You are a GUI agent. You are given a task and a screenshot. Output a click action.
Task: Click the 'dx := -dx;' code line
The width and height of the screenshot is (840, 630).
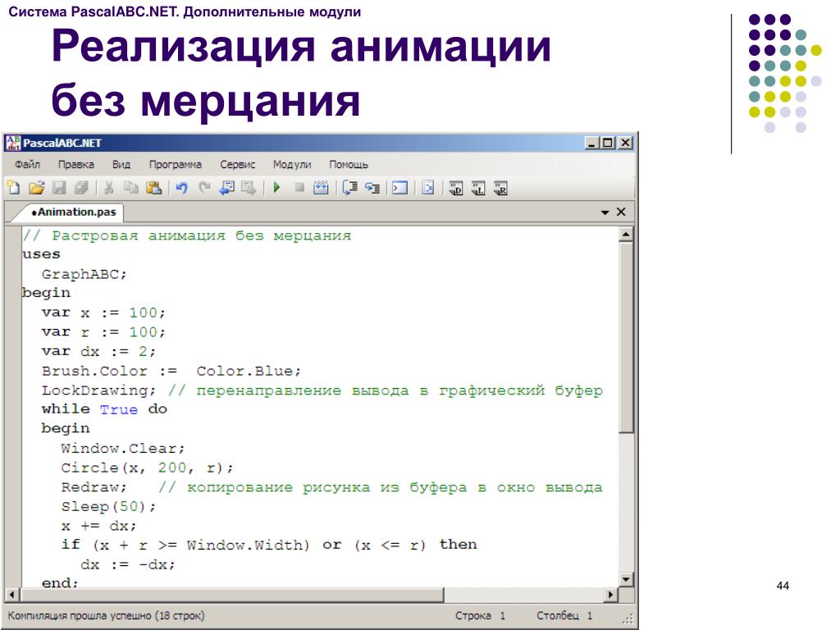coord(127,564)
